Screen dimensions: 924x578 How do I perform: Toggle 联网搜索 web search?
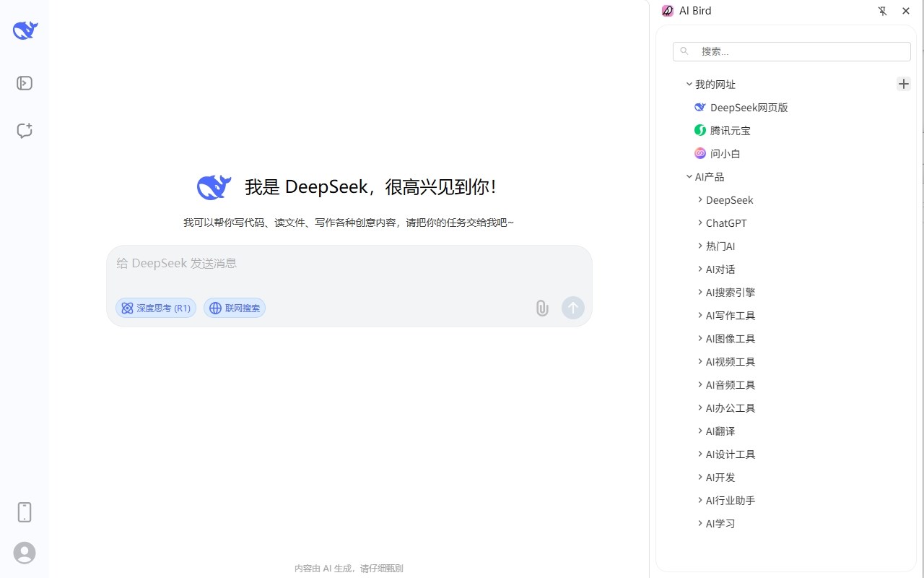[x=235, y=308]
